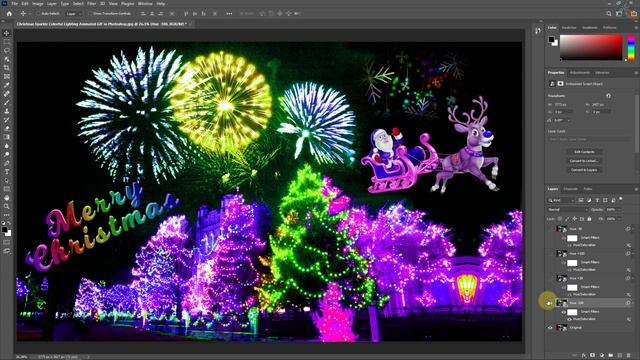The height and width of the screenshot is (360, 640).
Task: Select the Zoom tool
Action: coord(7,207)
